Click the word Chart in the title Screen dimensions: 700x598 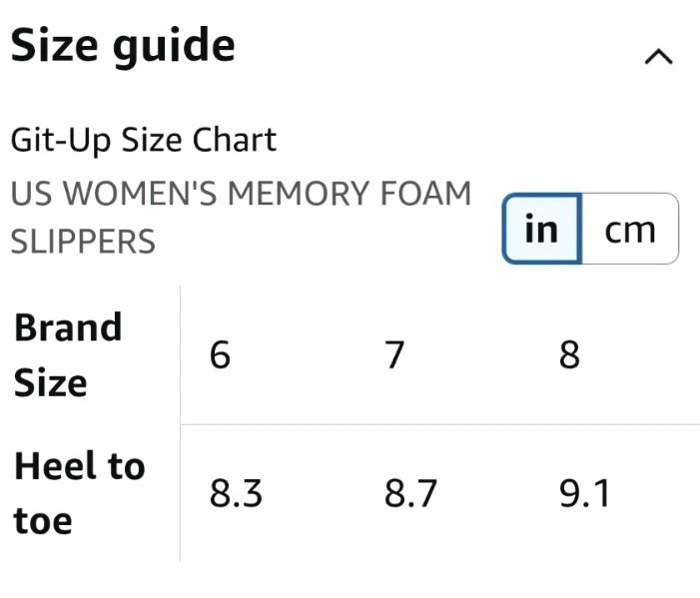coord(235,140)
